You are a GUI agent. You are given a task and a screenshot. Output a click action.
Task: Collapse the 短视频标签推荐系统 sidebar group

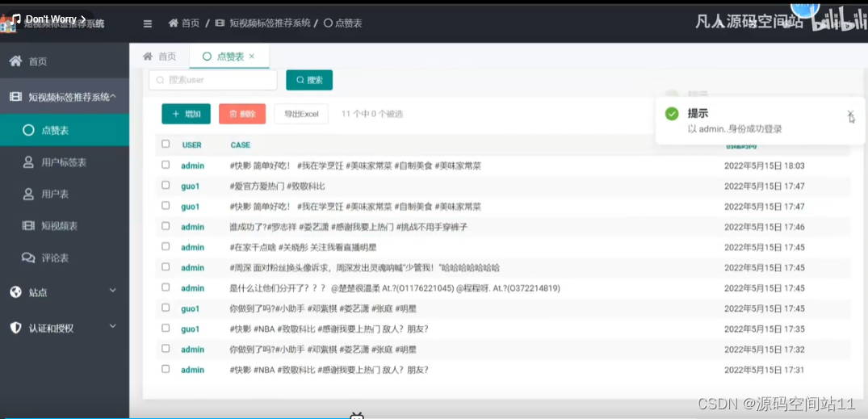pos(65,97)
